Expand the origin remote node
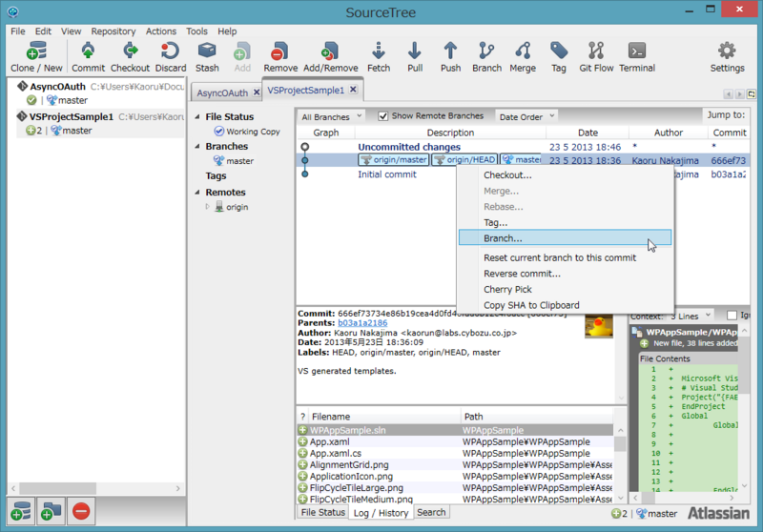The height and width of the screenshot is (532, 763). [x=207, y=207]
